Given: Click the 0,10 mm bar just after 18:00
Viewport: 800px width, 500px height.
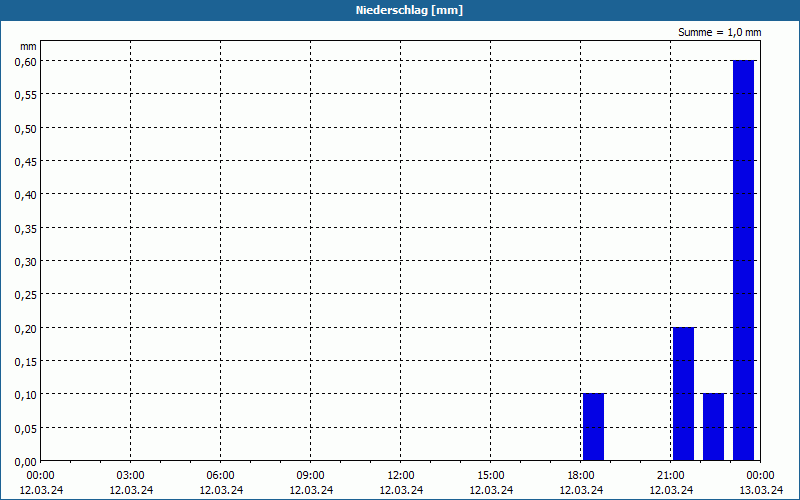Looking at the screenshot, I should (x=593, y=427).
